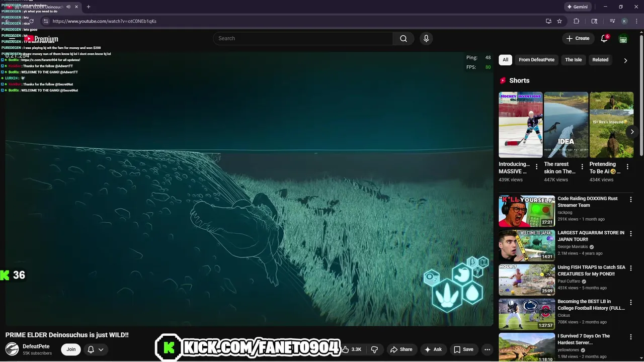Install YouTube as an app from address bar
This screenshot has width=644, height=362.
tap(548, 21)
